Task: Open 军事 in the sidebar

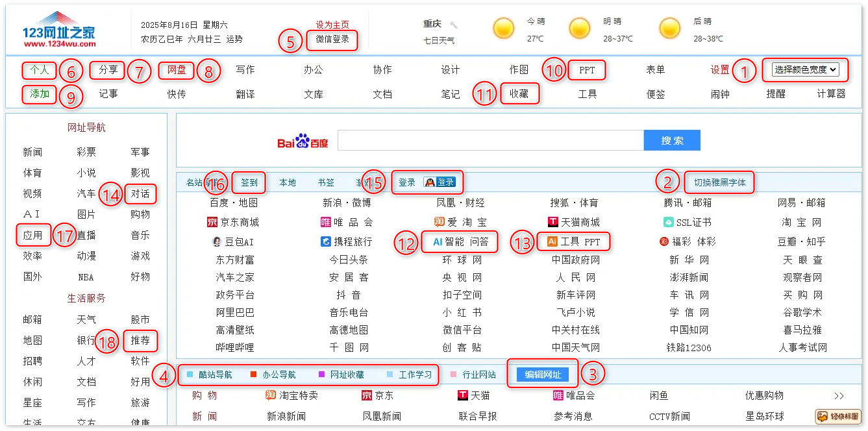Action: [140, 152]
